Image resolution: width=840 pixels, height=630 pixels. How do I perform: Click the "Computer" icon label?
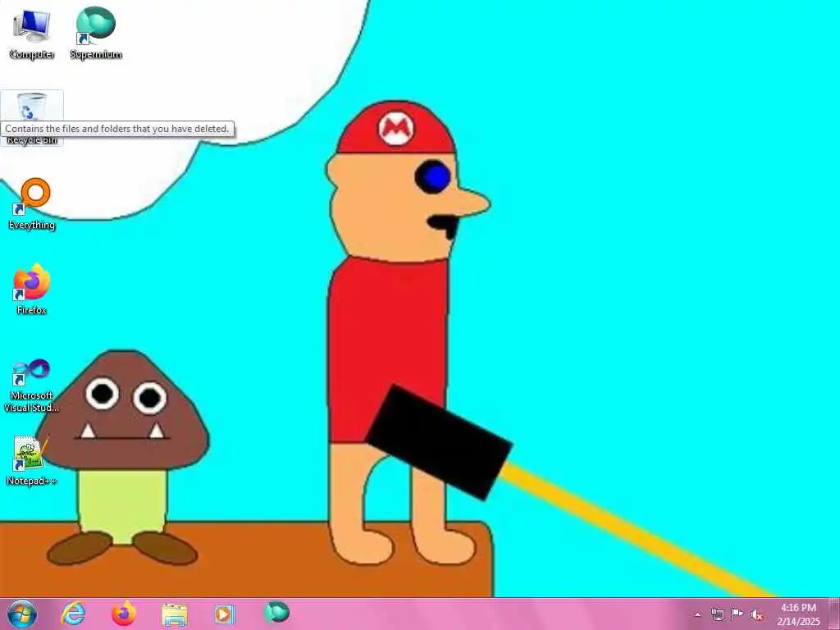[32, 55]
